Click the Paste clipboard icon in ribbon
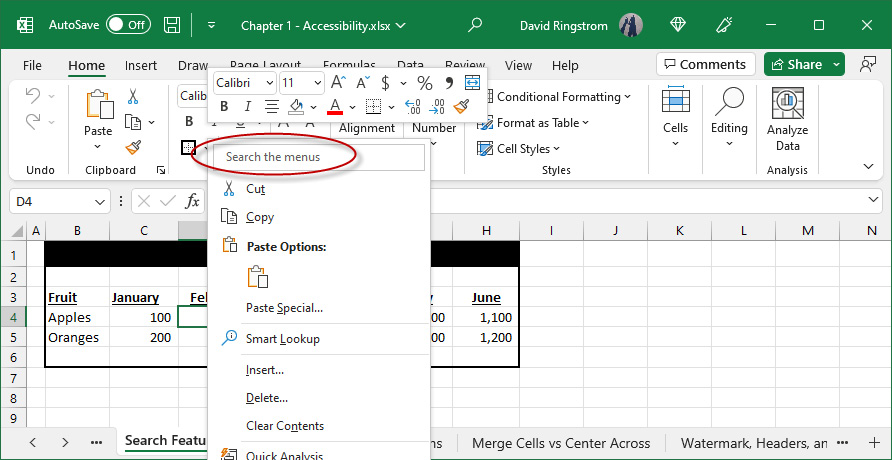This screenshot has height=460, width=892. coord(99,105)
